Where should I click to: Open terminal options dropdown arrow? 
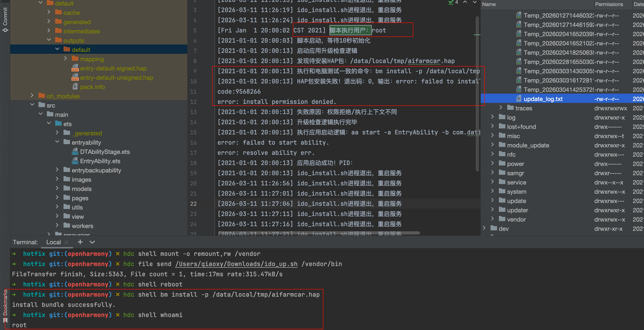pos(92,242)
